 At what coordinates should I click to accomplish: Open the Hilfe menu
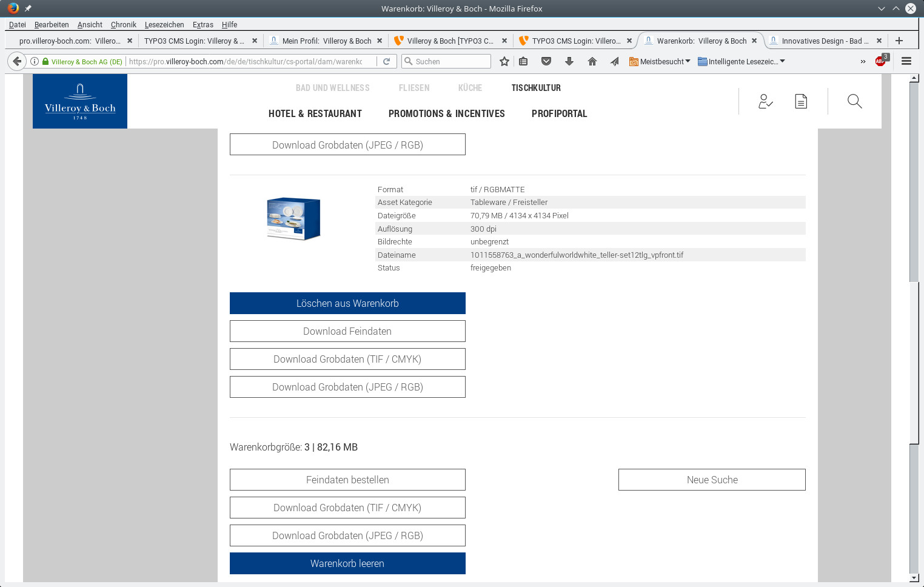pos(229,24)
